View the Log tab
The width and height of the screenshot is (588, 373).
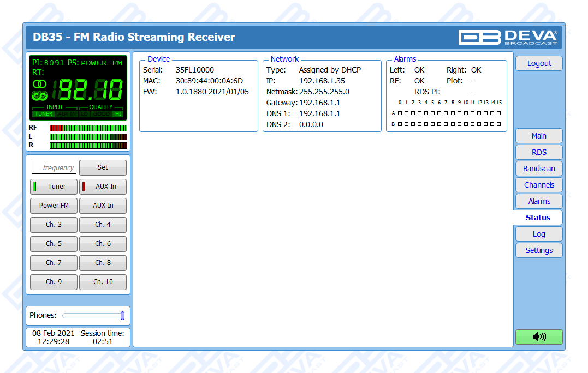point(538,234)
